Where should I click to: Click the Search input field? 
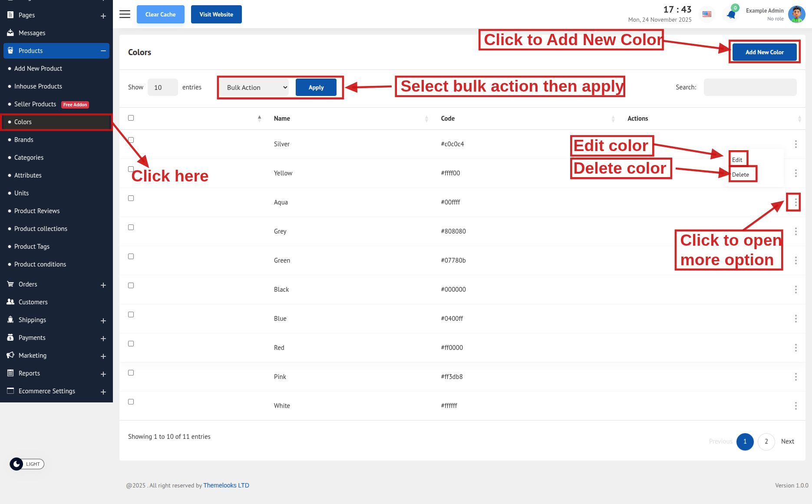(750, 87)
